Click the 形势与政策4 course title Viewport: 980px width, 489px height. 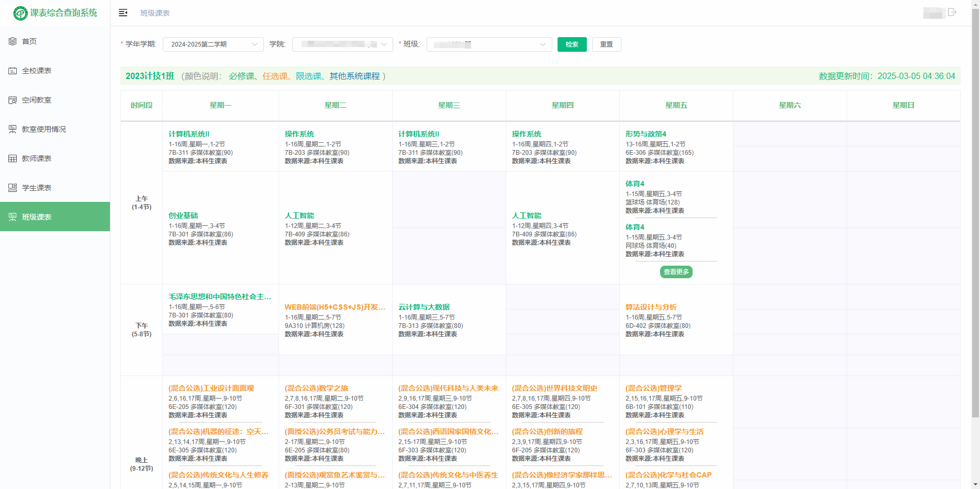click(x=646, y=134)
